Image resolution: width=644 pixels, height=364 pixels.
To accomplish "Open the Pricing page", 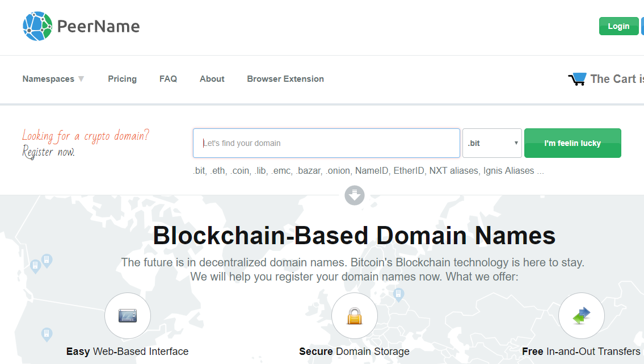I will point(122,79).
